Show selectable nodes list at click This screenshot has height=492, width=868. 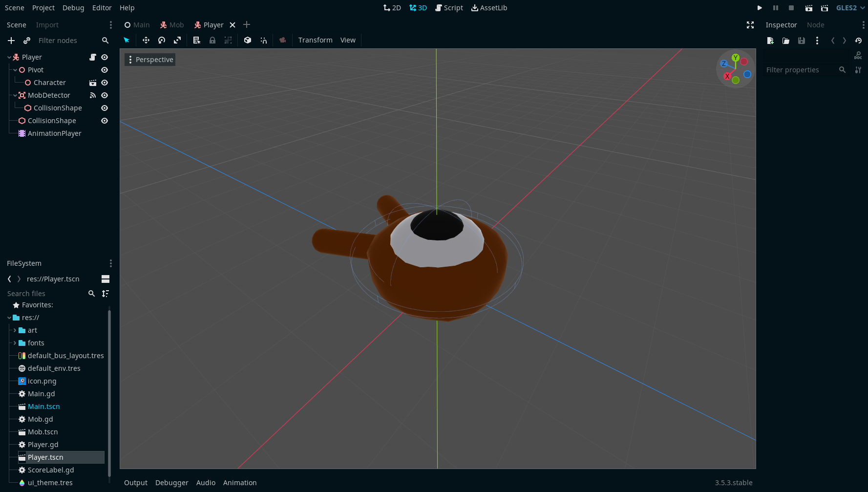pos(196,40)
